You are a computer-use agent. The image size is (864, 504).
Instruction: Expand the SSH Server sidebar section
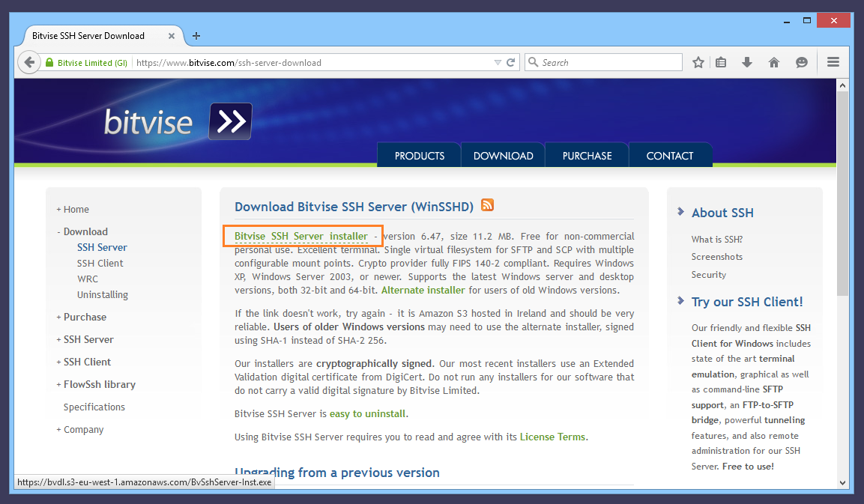tap(58, 340)
